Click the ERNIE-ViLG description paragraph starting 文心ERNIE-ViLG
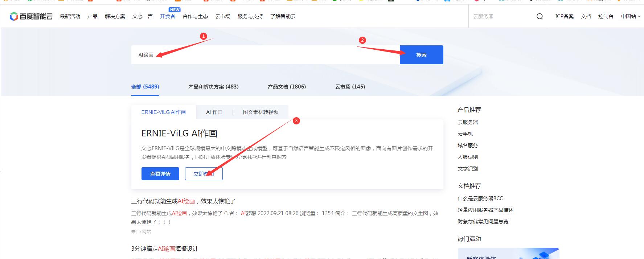644x259 pixels. 287,153
